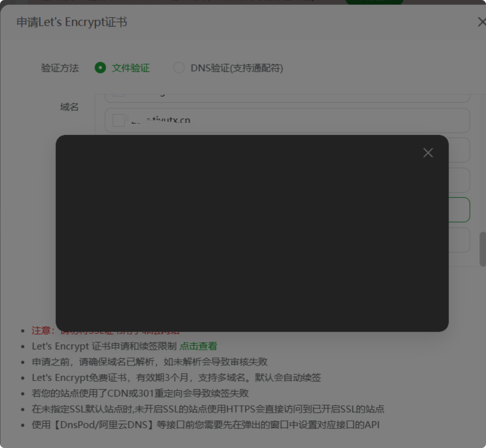
Task: Click the domain row directly below the highlighted entry
Action: point(459,240)
